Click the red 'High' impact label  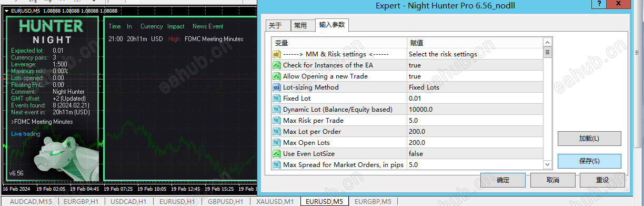(x=174, y=39)
